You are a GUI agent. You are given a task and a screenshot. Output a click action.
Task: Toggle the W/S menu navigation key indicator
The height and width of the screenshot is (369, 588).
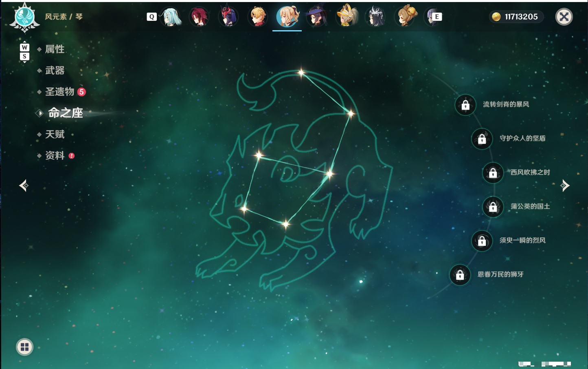[24, 52]
